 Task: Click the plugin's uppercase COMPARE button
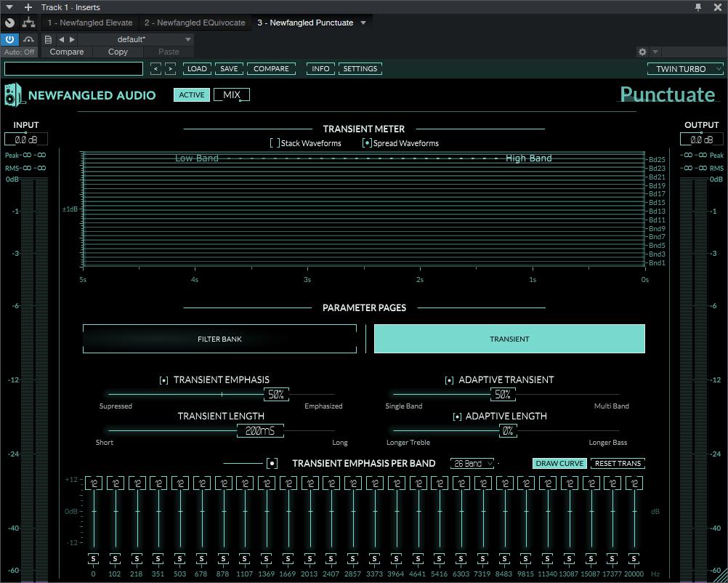pos(271,69)
